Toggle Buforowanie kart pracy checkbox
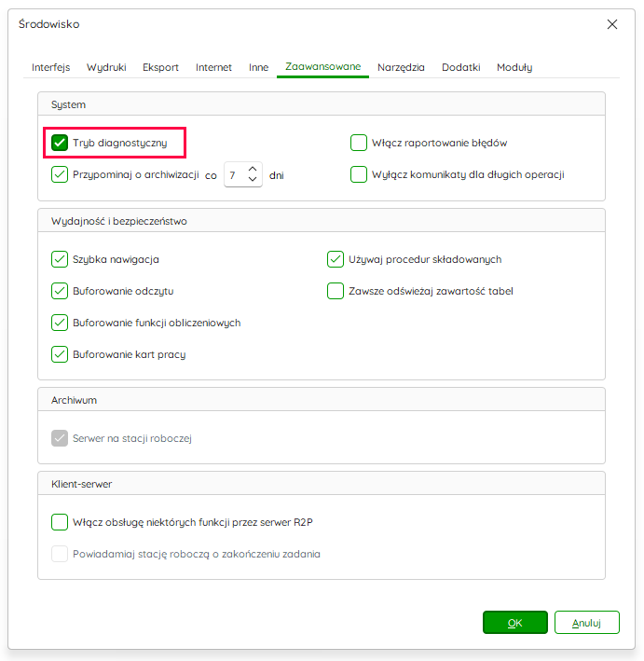Screen dimensions: 644x661 tap(60, 354)
